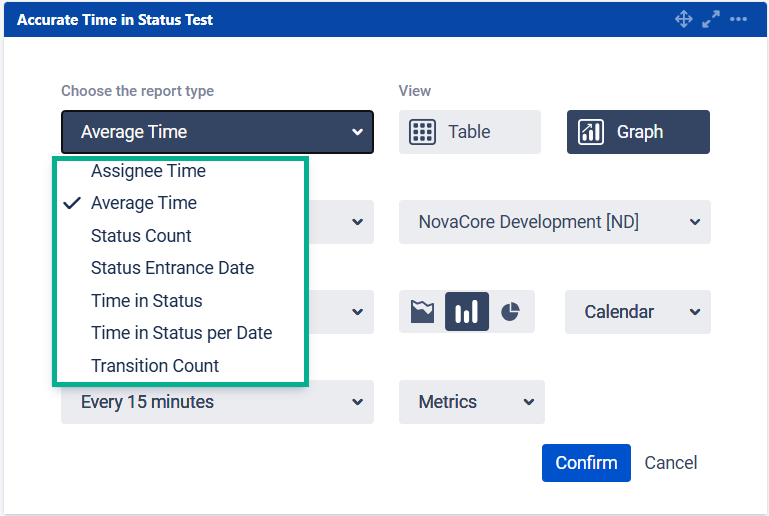Choose Assignee Time from the list
Image resolution: width=769 pixels, height=516 pixels.
point(148,171)
